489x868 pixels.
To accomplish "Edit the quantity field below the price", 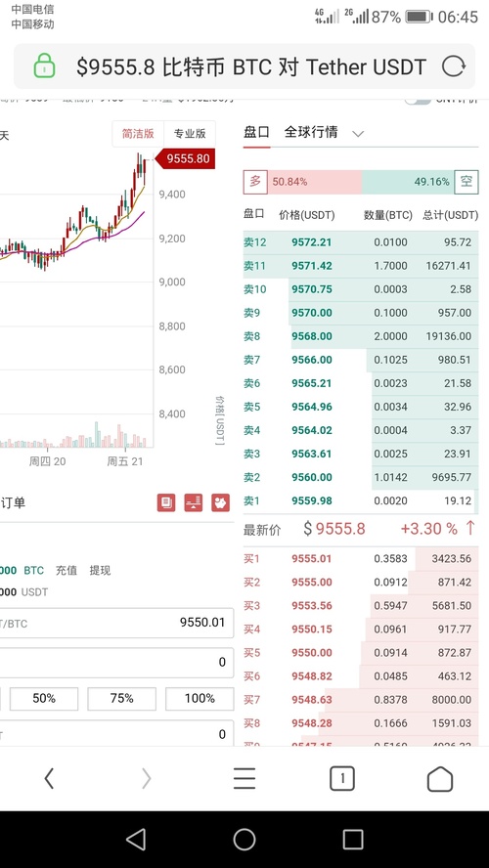I will click(116, 662).
